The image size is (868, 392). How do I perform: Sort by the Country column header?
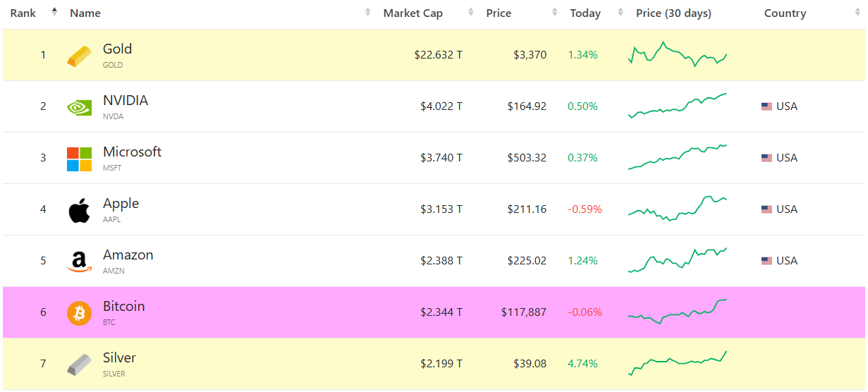point(785,13)
